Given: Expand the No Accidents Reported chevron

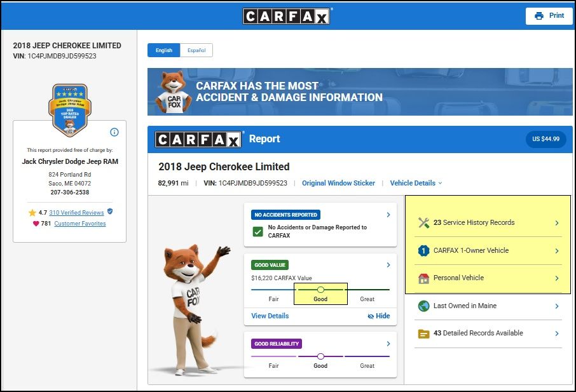Looking at the screenshot, I should click(x=388, y=215).
